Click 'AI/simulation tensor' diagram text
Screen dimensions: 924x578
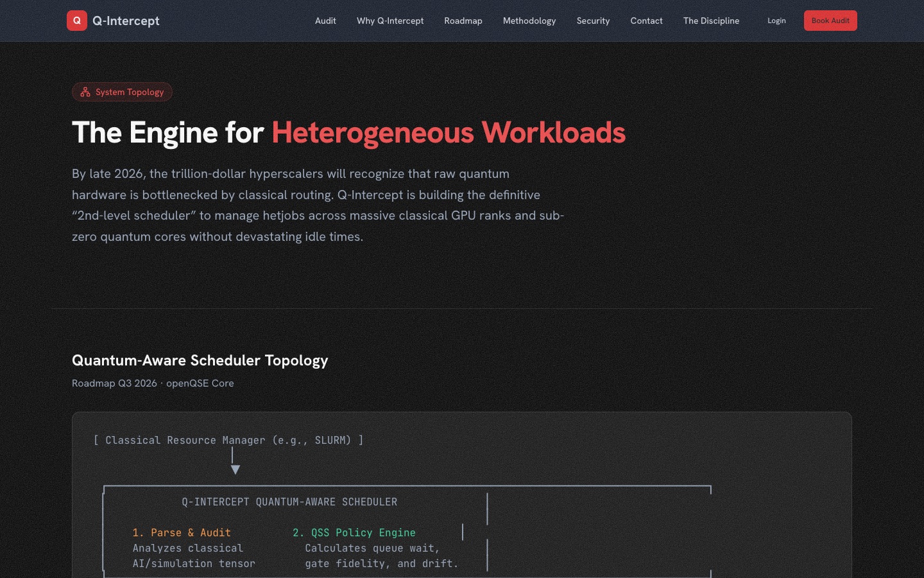click(194, 563)
